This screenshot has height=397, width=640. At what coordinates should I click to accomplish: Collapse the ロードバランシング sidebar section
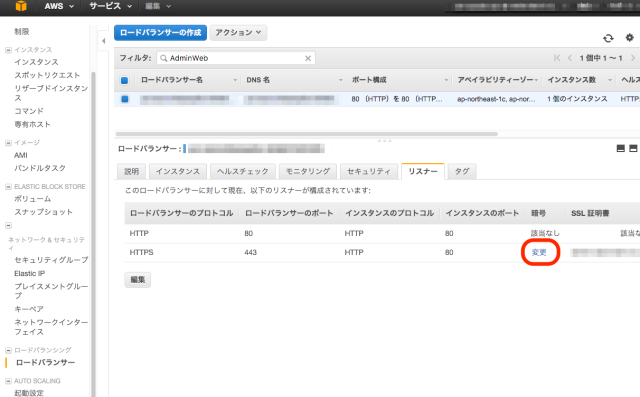tap(8, 350)
